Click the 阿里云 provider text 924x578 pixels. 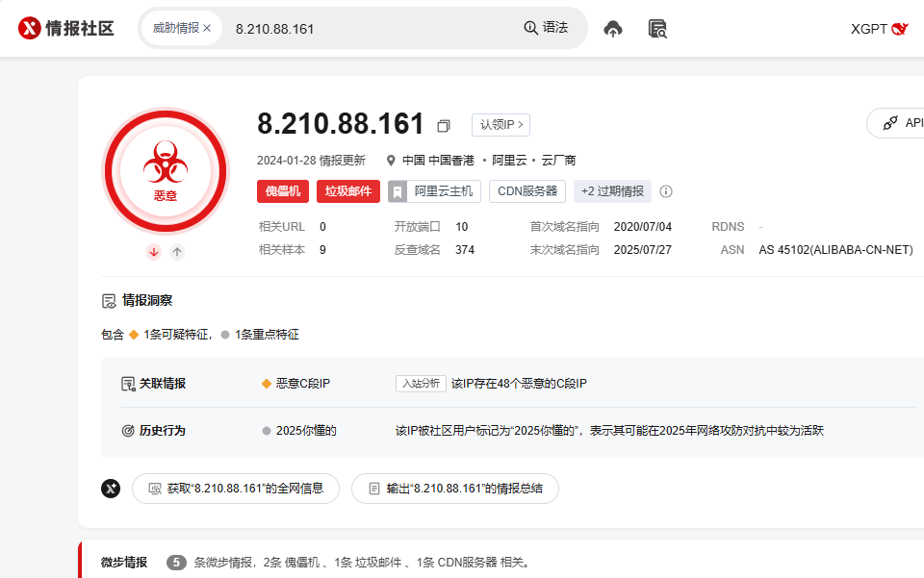510,161
